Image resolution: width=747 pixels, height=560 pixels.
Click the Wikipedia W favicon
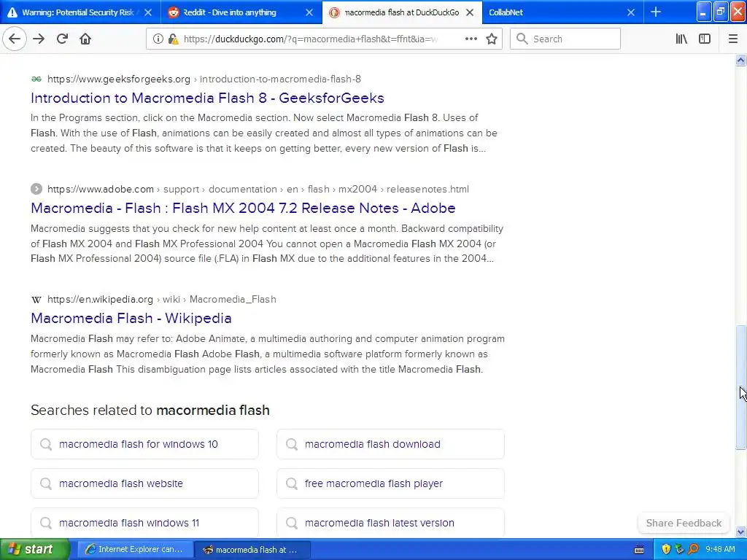click(x=36, y=300)
